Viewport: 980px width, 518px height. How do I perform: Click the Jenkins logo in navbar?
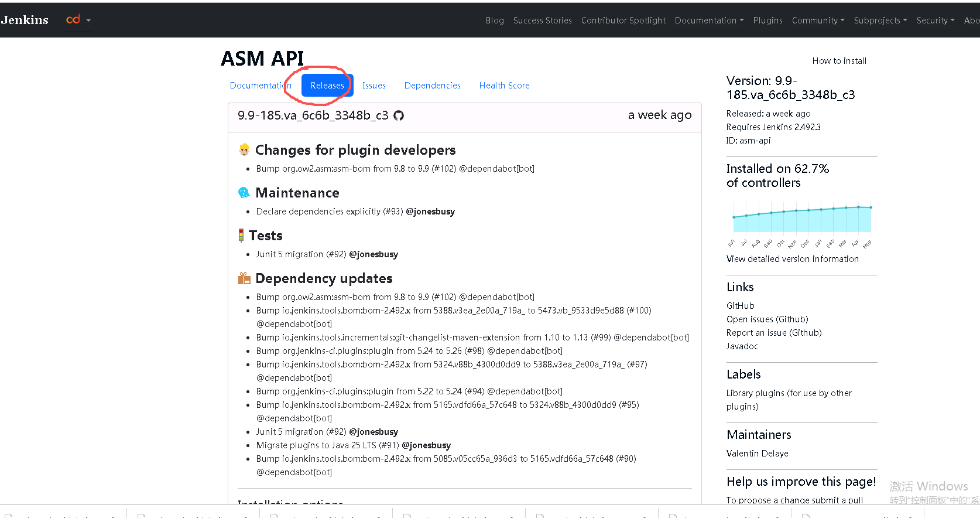[25, 20]
